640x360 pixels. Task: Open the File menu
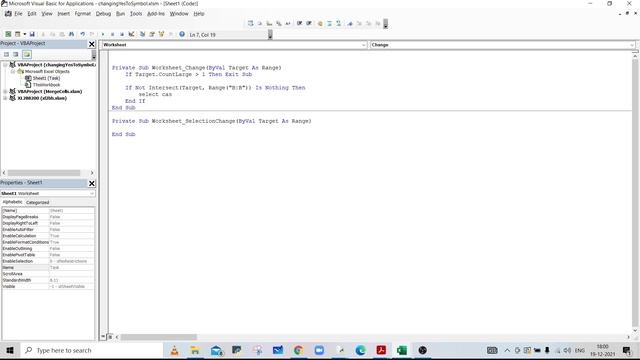18,13
